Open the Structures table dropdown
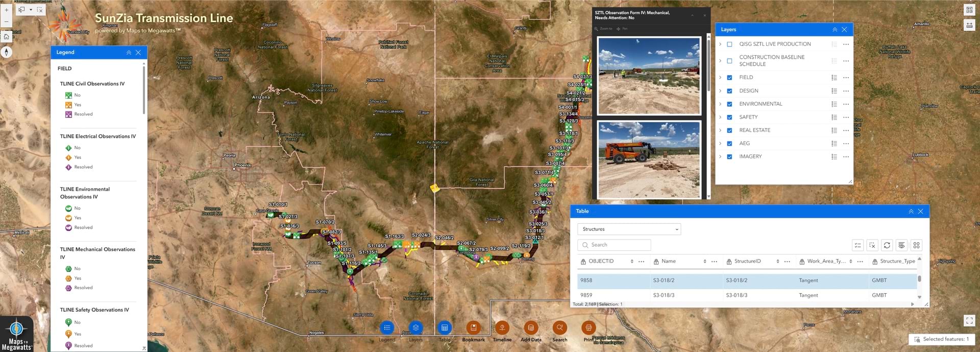This screenshot has width=980, height=352. (x=629, y=229)
